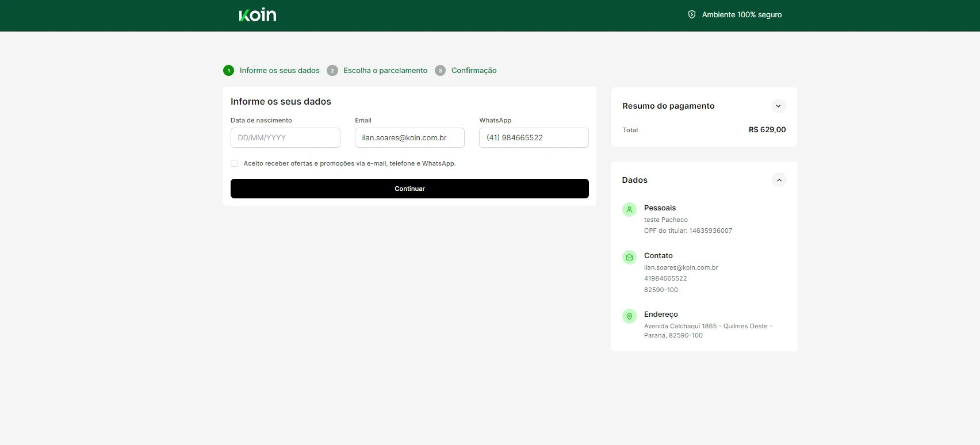Click 'teste Pacheco' name text

click(666, 220)
